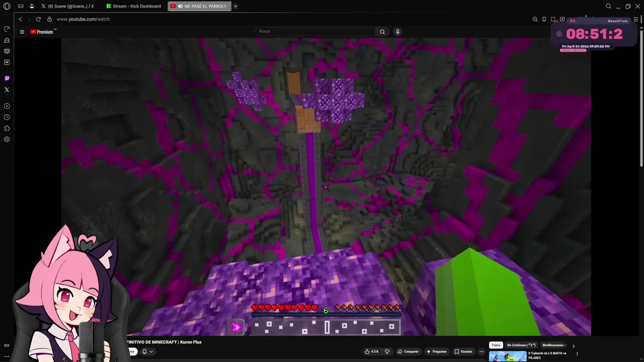Focus the www.youtube.com/watch address bar
The width and height of the screenshot is (644, 362).
click(83, 19)
